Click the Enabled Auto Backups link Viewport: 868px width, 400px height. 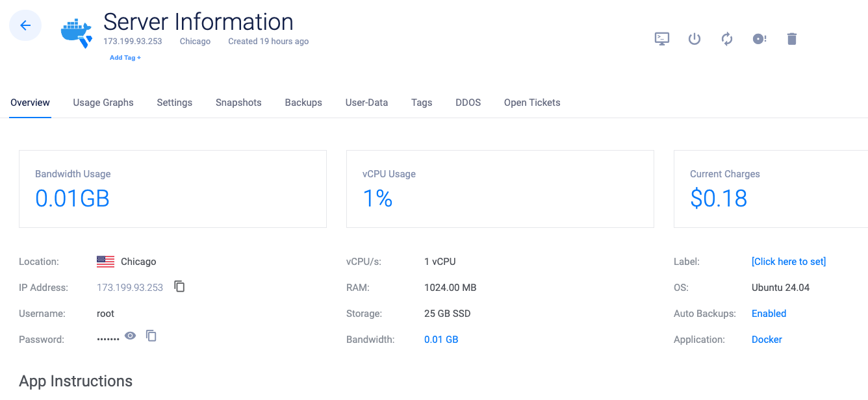(x=769, y=314)
